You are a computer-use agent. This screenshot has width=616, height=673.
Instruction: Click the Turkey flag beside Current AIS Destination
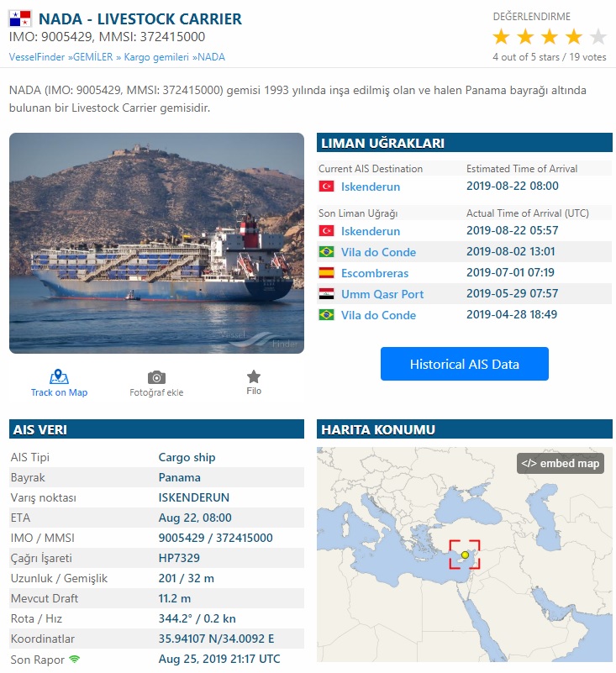[x=327, y=187]
